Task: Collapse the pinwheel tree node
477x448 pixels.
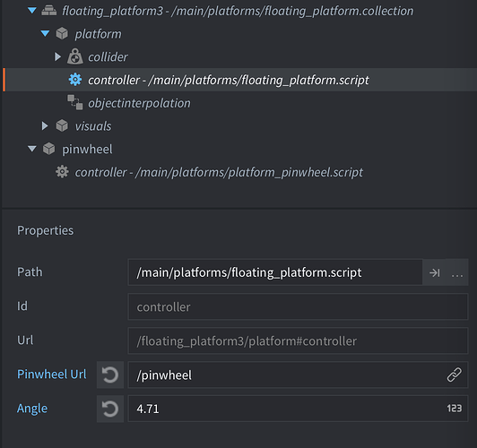Action: [32, 149]
